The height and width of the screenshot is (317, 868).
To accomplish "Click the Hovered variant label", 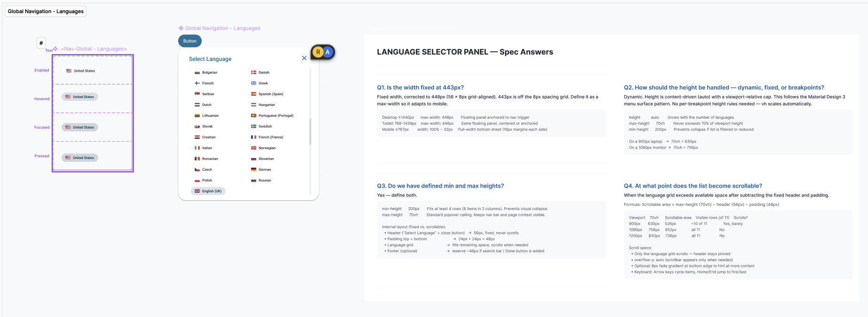I will pyautogui.click(x=42, y=99).
